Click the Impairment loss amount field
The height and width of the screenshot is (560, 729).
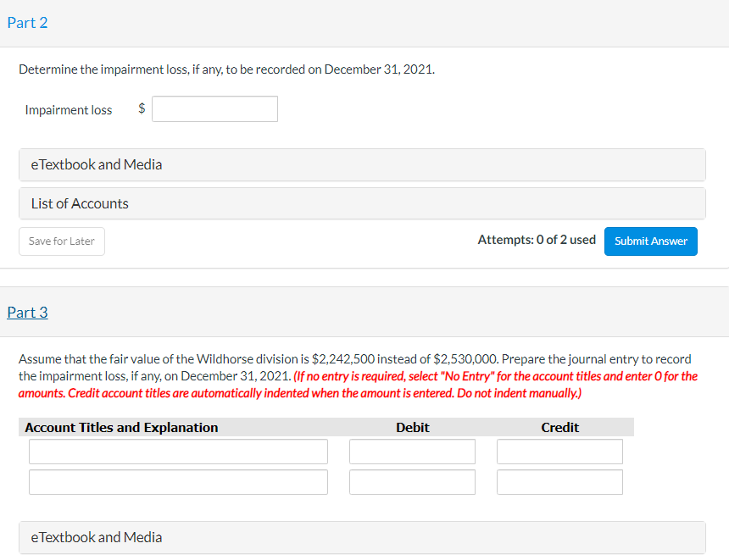pyautogui.click(x=214, y=109)
